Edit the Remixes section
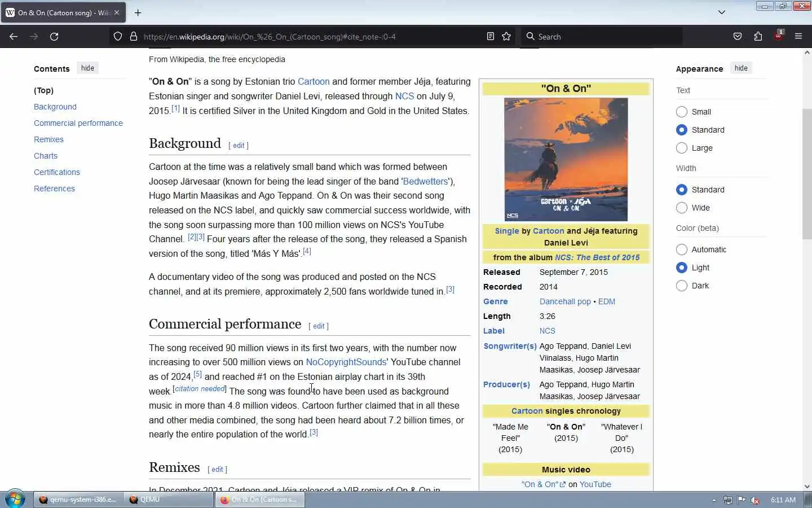The height and width of the screenshot is (508, 812). pos(217,469)
